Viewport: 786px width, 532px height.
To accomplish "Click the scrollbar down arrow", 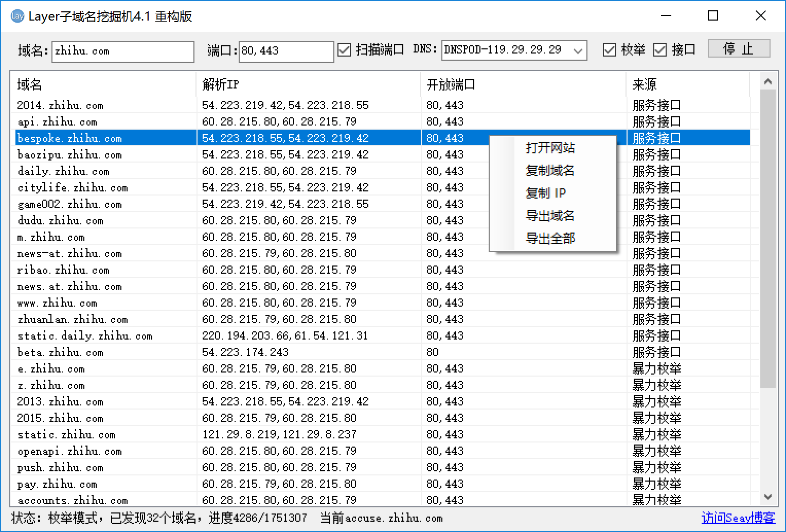I will tap(768, 497).
